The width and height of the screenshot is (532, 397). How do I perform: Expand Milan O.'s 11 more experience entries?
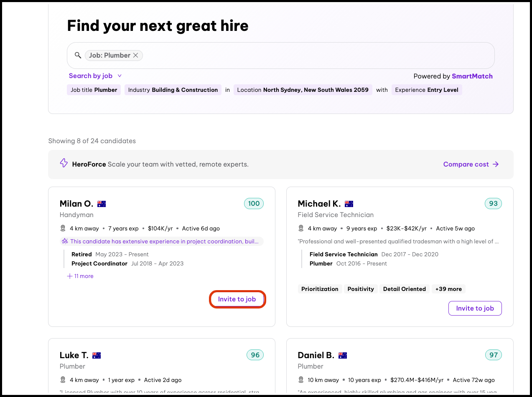click(x=80, y=276)
